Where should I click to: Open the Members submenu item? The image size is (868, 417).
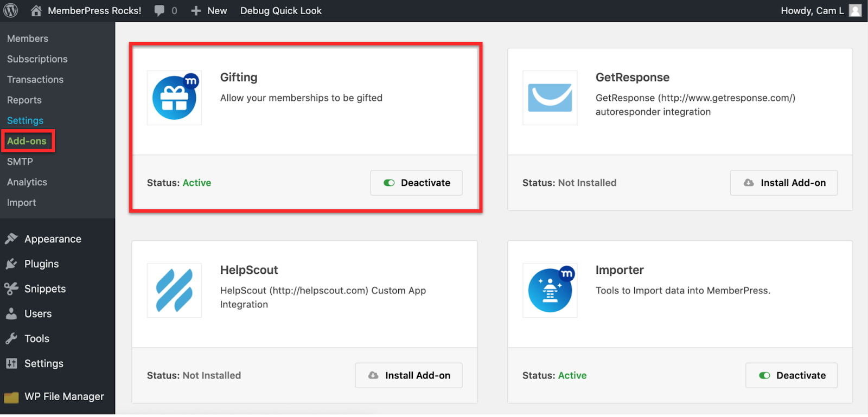click(x=28, y=39)
